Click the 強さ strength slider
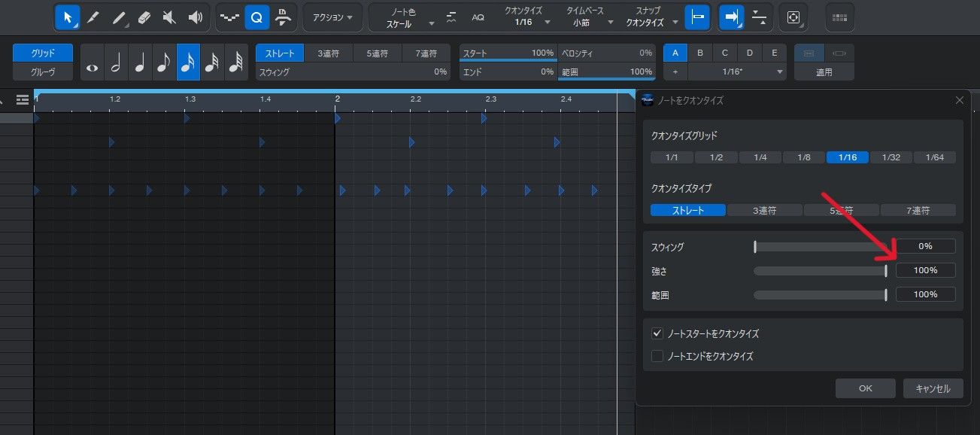 coord(820,270)
